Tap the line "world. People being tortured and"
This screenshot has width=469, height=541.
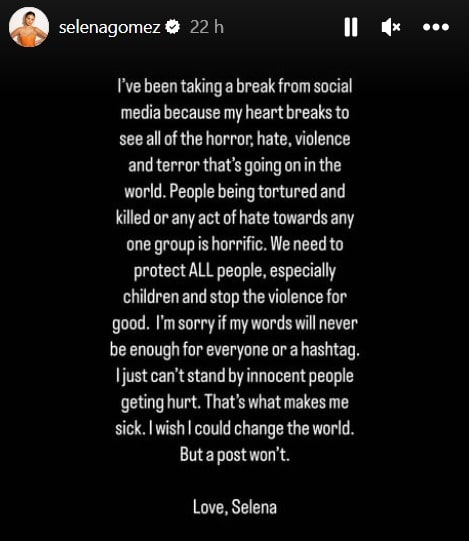[235, 192]
